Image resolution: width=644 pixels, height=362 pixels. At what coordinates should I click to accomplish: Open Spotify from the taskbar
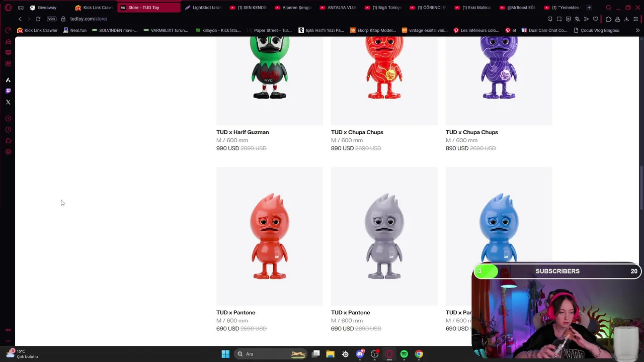click(404, 354)
